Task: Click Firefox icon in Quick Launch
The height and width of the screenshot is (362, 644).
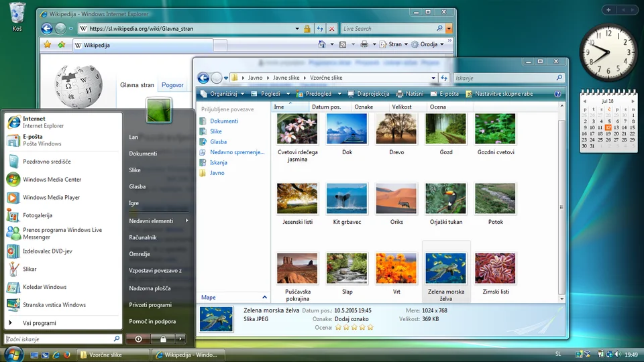Action: click(x=67, y=355)
